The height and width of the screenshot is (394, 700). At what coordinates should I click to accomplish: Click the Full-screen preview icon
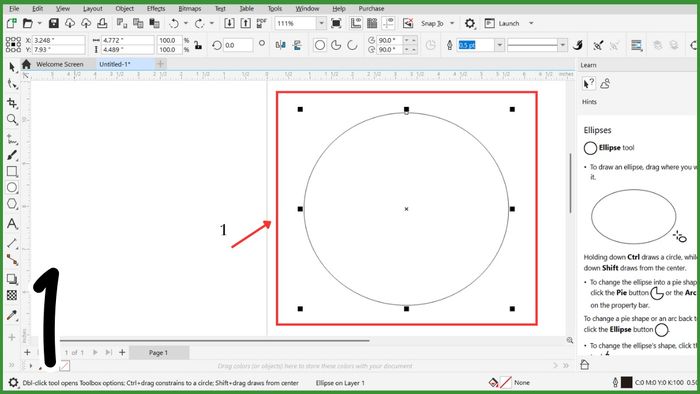(x=336, y=23)
